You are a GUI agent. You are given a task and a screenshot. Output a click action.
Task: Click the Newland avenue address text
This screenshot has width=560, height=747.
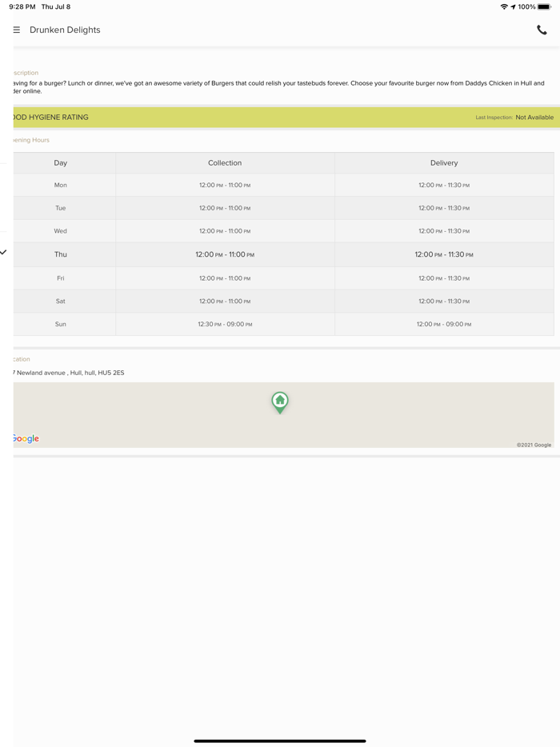[x=69, y=373]
